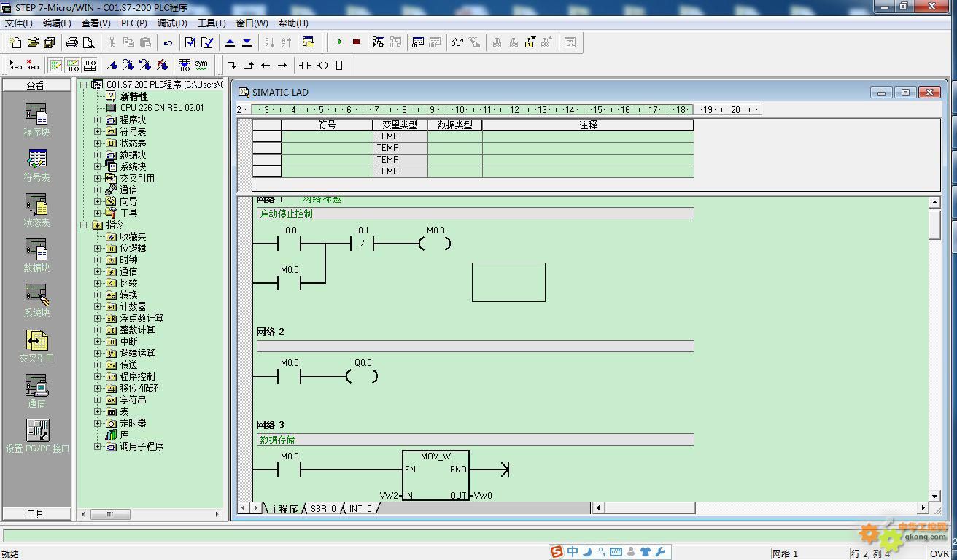Toggle network comments display

coord(73,65)
